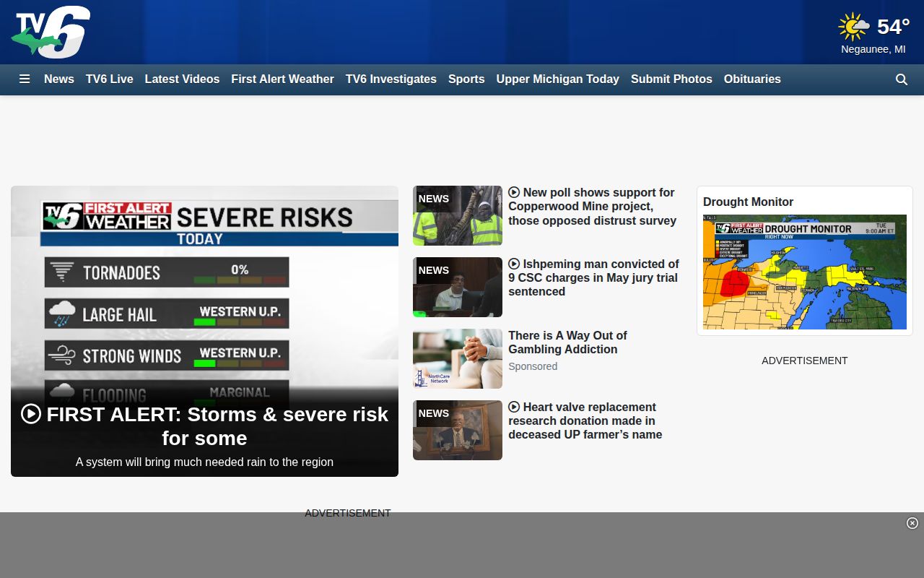
Task: Click play icon on Copperwood Mine story
Action: (x=514, y=193)
